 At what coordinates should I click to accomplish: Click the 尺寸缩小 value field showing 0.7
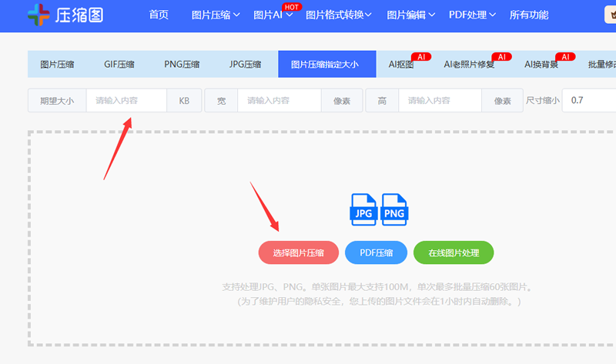(589, 101)
